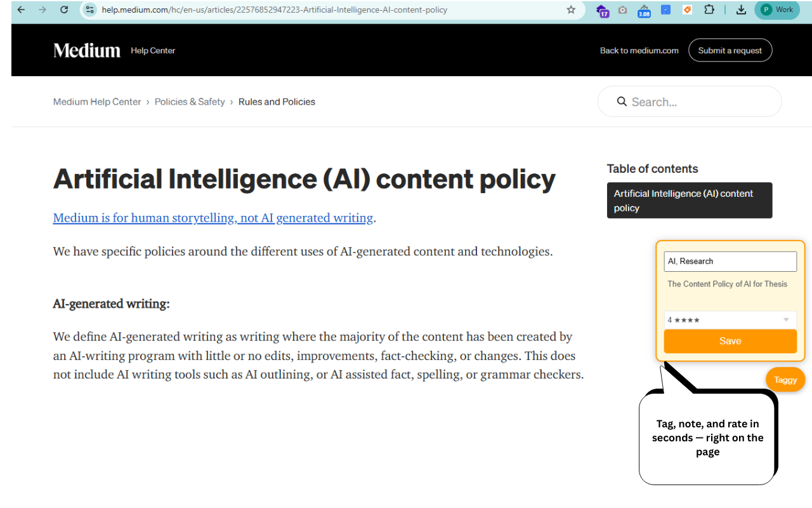Bookmark this page with the star icon
The height and width of the screenshot is (508, 812).
(571, 10)
